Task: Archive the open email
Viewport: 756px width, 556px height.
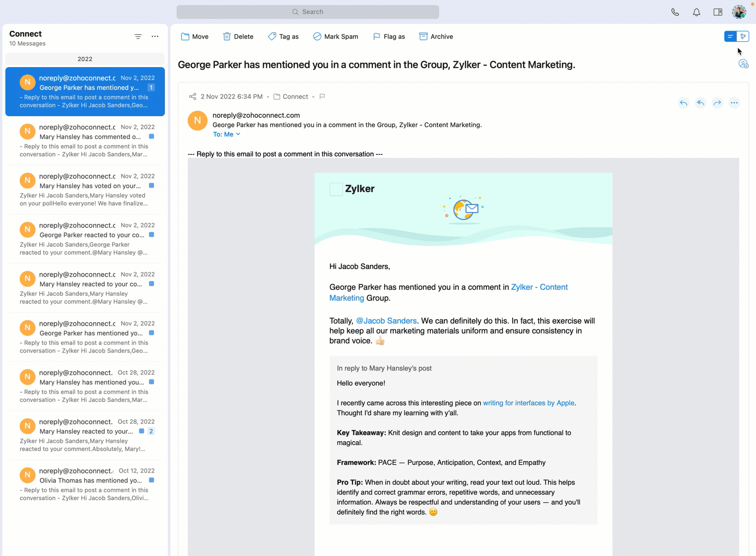Action: (x=436, y=37)
